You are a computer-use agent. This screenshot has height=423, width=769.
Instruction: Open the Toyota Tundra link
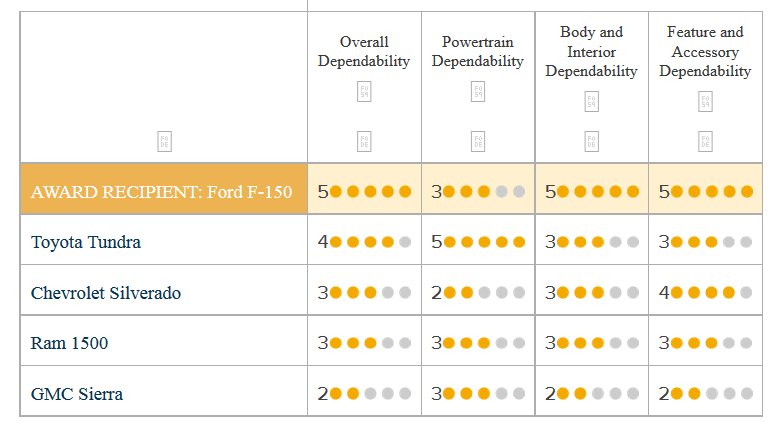(86, 242)
